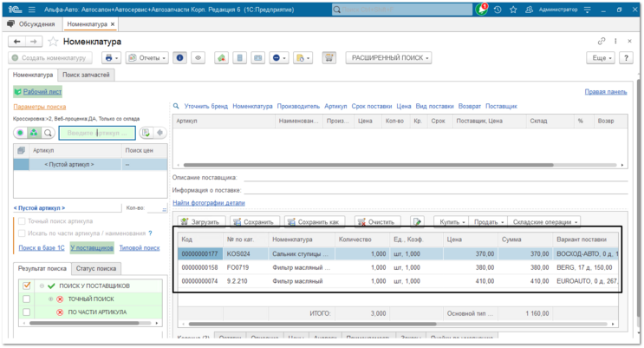Toggle Искать по части артикула checkbox
This screenshot has height=348, width=644.
click(23, 233)
